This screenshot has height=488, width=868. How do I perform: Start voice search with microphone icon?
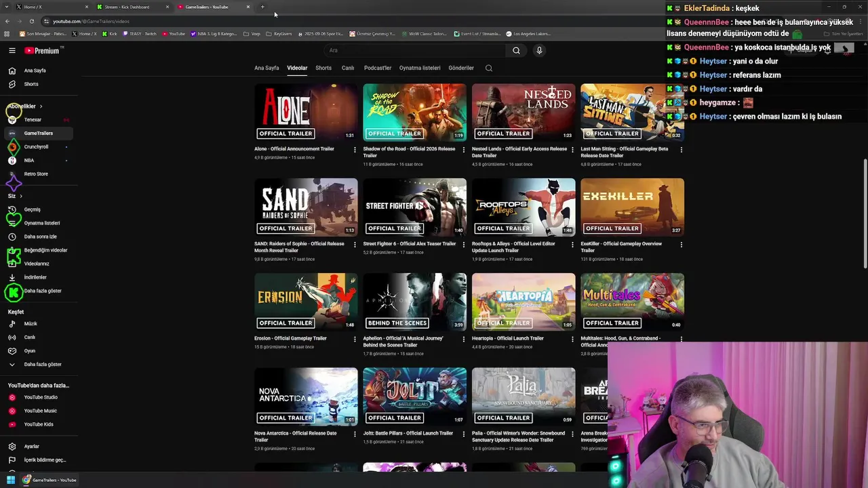[539, 50]
